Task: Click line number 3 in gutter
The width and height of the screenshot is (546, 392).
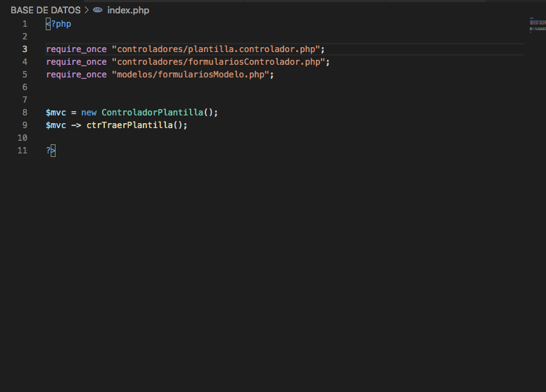Action: (25, 49)
